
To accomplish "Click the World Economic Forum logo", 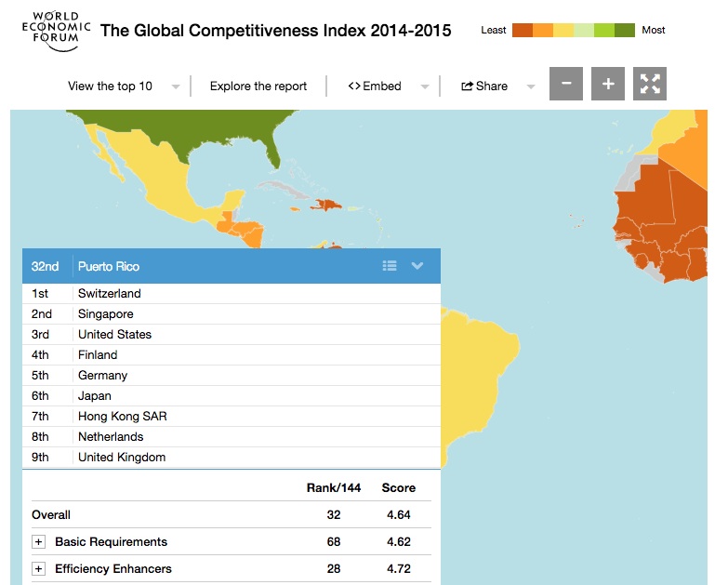I will (x=56, y=31).
